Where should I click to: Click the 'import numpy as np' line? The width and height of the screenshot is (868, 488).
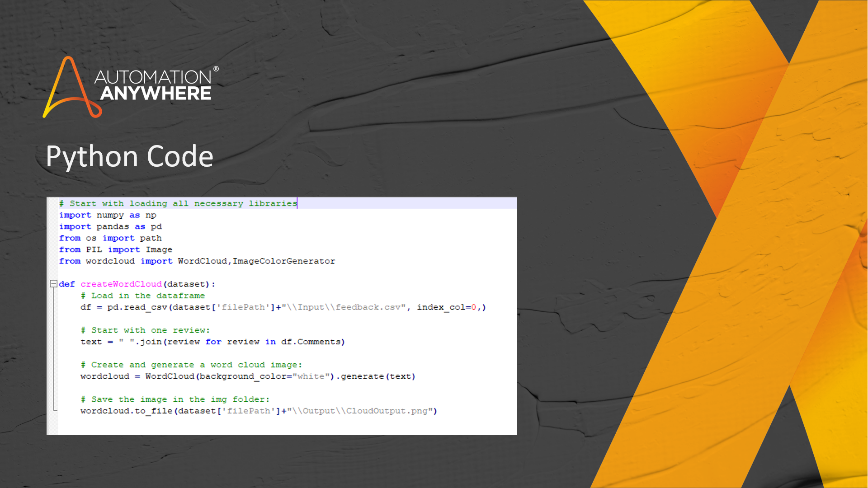pyautogui.click(x=108, y=215)
